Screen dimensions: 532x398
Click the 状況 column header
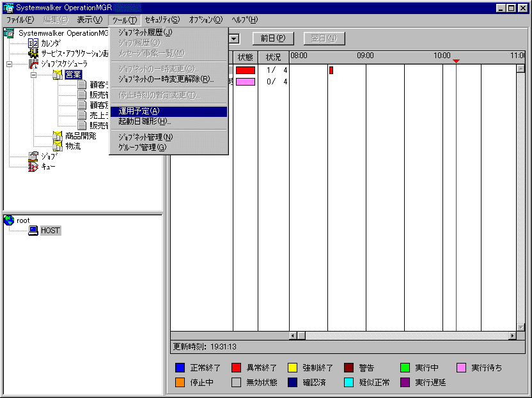[274, 57]
